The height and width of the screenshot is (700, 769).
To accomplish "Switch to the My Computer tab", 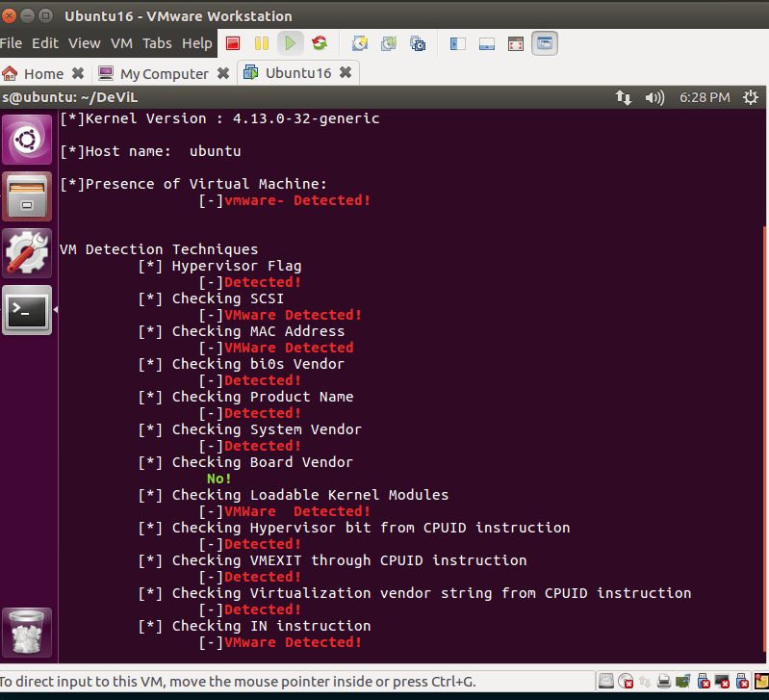I will (153, 73).
